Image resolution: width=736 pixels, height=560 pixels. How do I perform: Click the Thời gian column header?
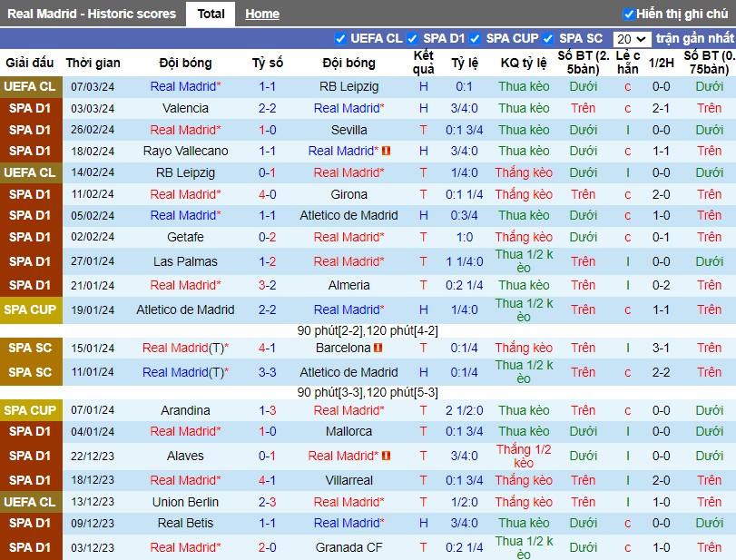[93, 63]
